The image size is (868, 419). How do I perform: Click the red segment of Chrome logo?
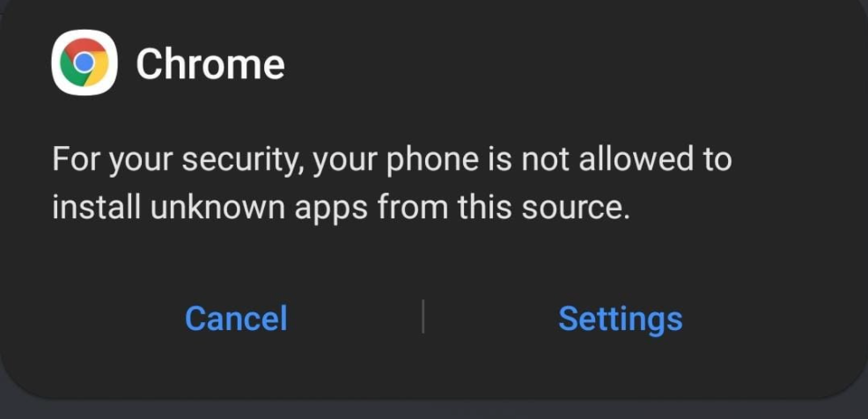click(85, 47)
